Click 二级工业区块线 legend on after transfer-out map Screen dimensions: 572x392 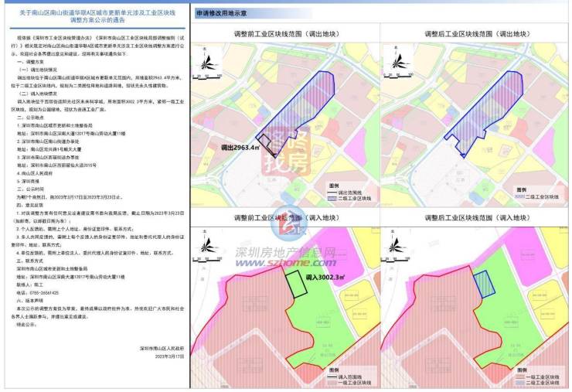(536, 196)
